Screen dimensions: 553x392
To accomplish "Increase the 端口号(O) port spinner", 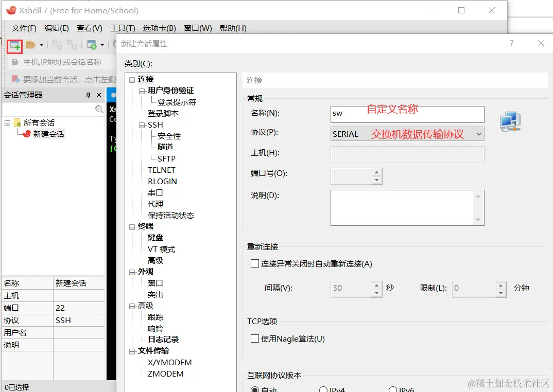I will click(x=377, y=172).
